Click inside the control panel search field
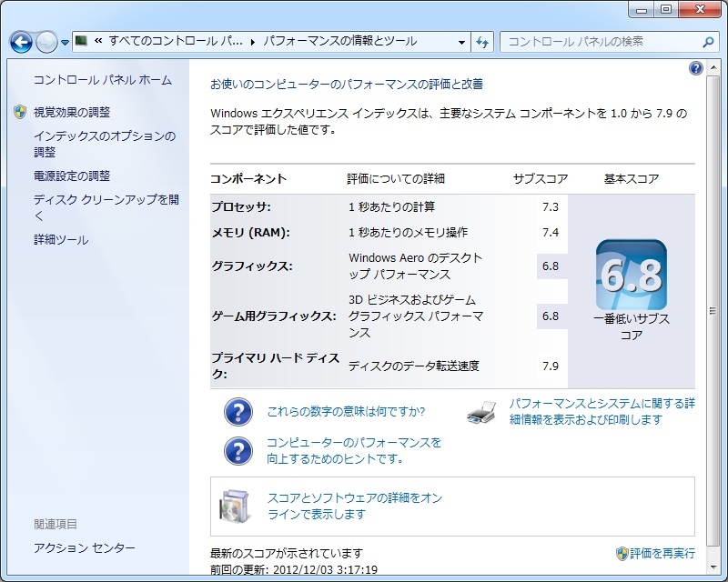 pyautogui.click(x=601, y=42)
